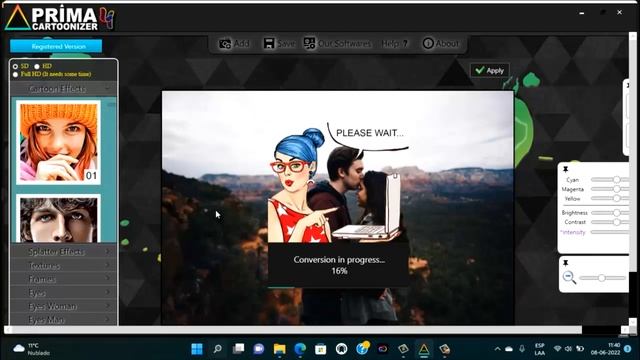Expand the Eyes section
The width and height of the screenshot is (640, 360).
(x=64, y=293)
